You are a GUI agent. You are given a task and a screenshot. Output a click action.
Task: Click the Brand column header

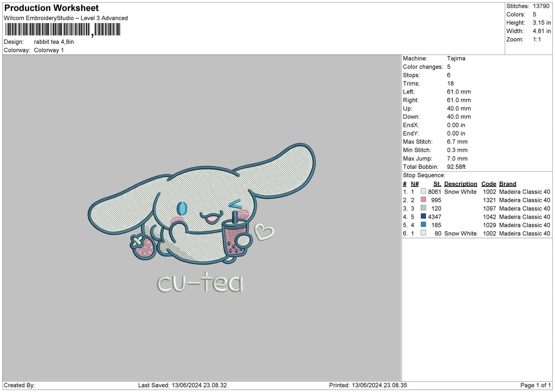[x=508, y=184]
